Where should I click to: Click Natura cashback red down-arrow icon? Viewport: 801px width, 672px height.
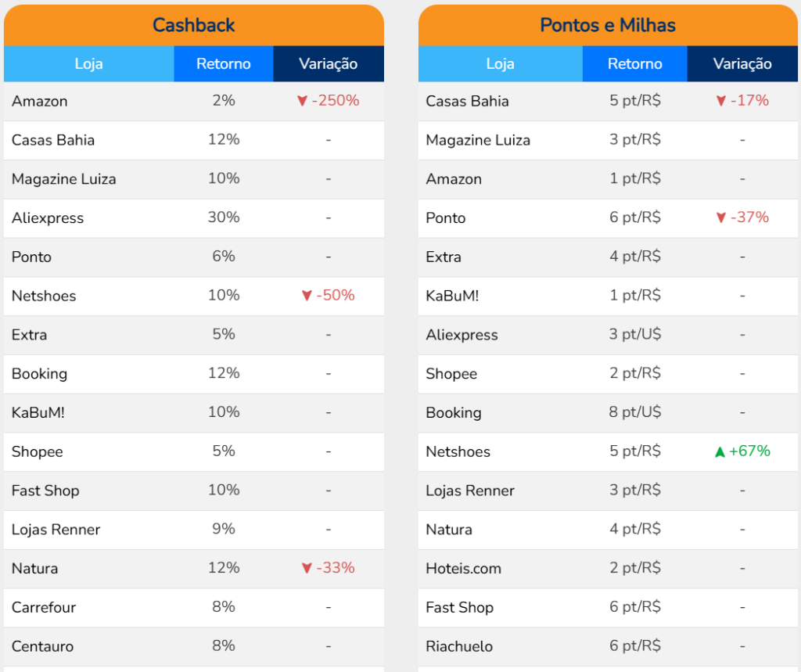click(x=307, y=569)
